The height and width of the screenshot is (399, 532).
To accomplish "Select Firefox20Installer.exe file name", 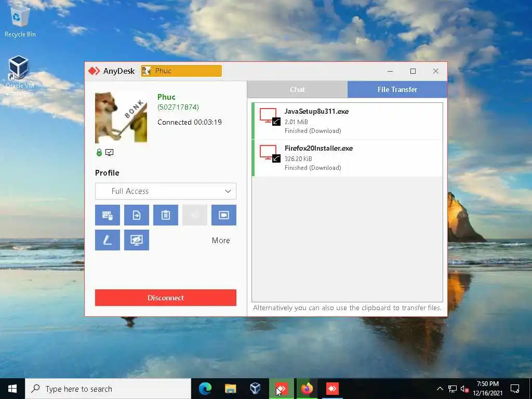I will click(x=318, y=148).
